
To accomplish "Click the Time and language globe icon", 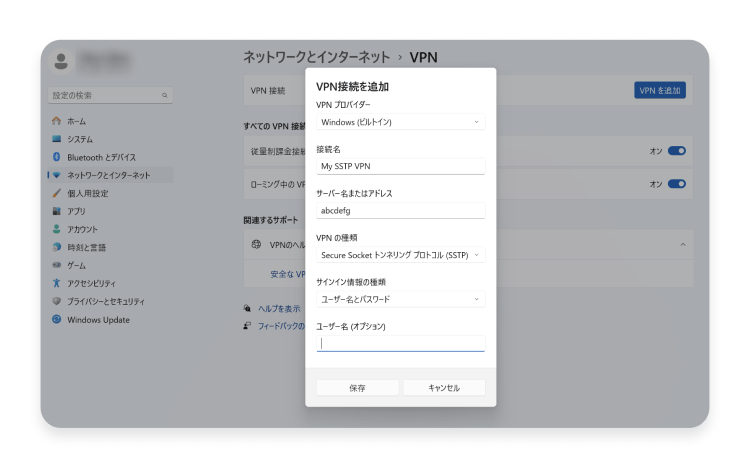I will (x=56, y=247).
